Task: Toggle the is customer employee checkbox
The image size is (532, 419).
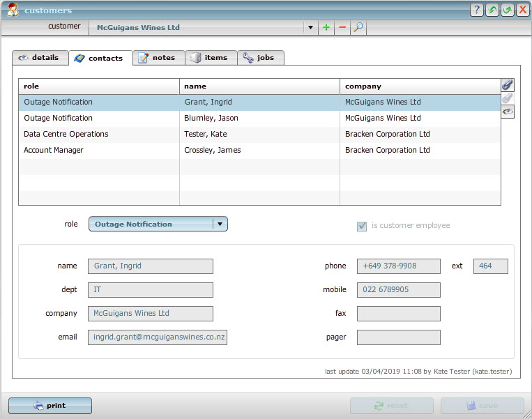Action: click(362, 226)
